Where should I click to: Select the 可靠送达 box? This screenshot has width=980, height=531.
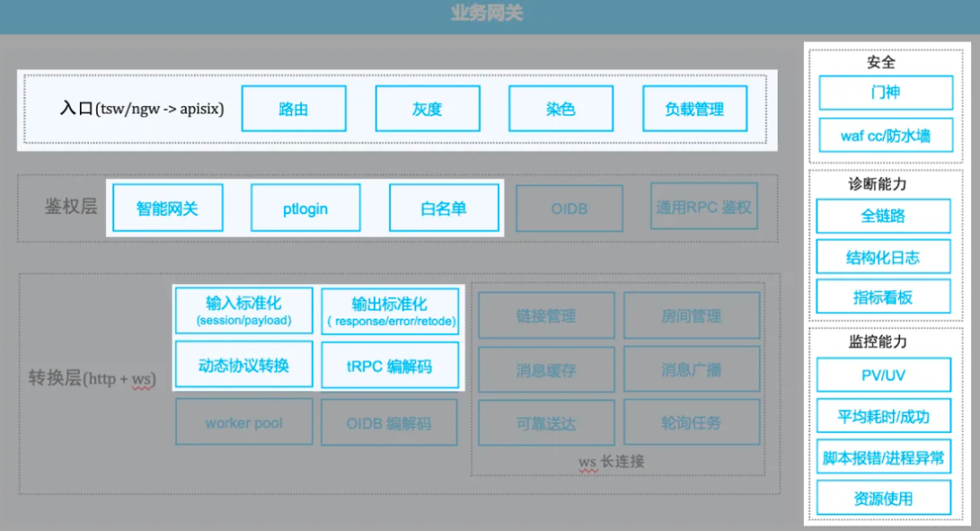(546, 423)
